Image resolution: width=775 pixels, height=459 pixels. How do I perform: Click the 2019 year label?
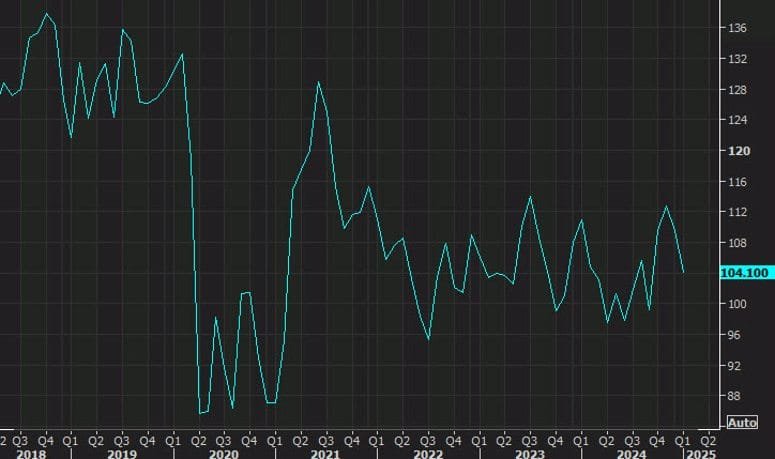pyautogui.click(x=121, y=453)
